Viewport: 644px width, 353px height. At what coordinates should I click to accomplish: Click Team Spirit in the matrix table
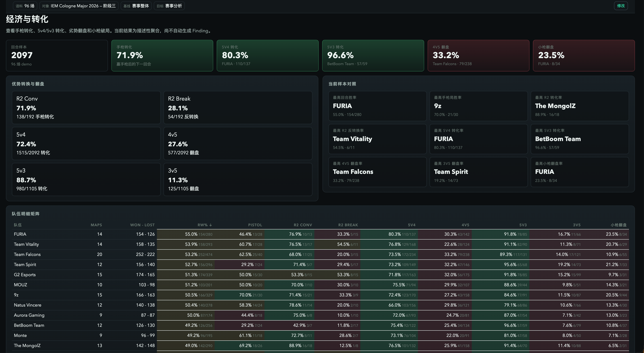pos(25,265)
